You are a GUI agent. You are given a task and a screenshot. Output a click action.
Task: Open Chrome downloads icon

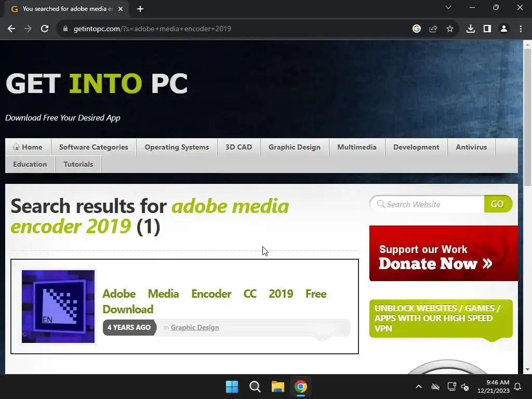point(470,29)
